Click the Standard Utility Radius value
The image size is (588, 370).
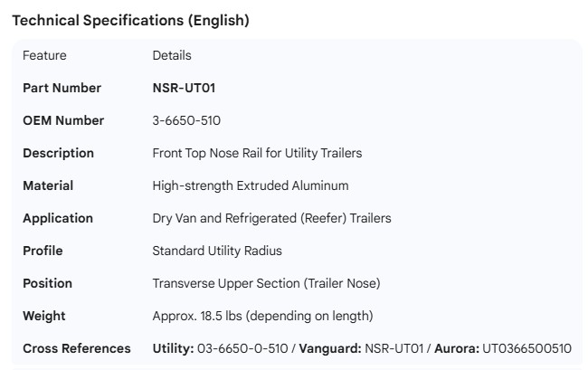217,251
